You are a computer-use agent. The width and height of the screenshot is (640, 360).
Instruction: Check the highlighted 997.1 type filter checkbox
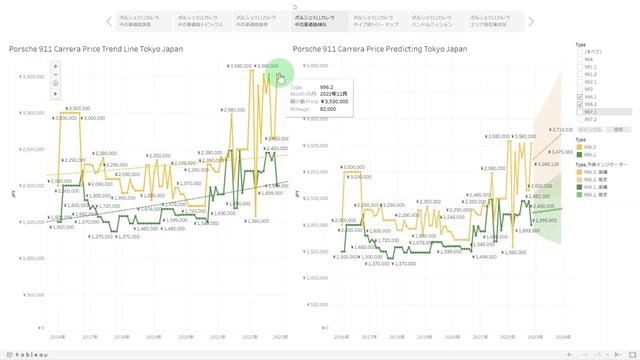(580, 111)
